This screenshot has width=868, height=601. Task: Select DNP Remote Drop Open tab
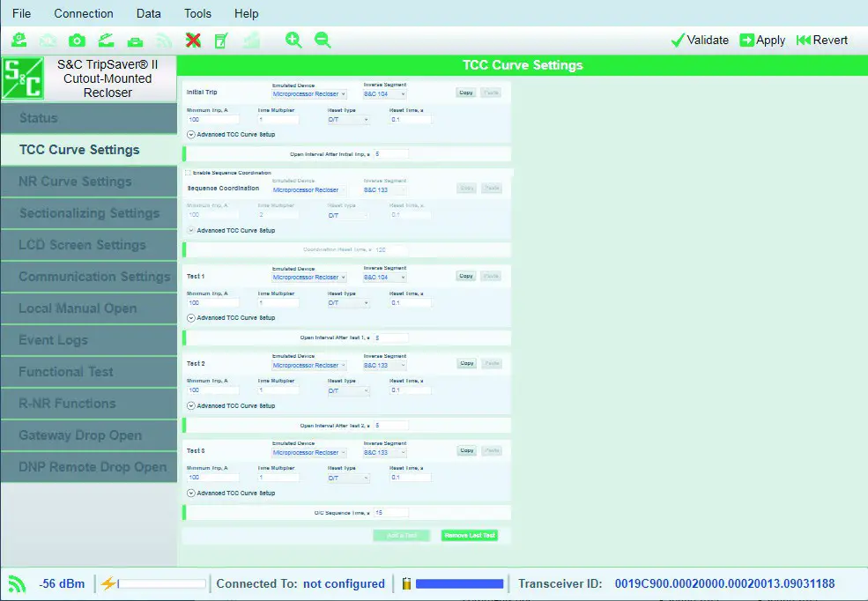(x=89, y=466)
